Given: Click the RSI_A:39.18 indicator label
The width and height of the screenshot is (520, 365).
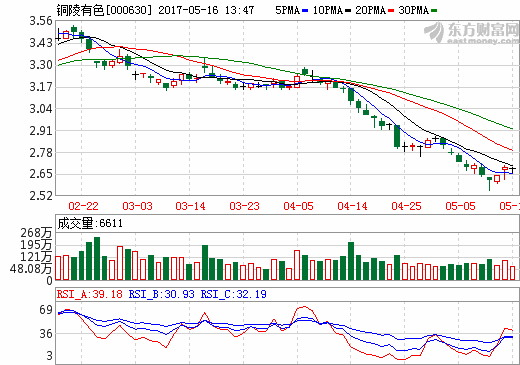Looking at the screenshot, I should coord(90,294).
